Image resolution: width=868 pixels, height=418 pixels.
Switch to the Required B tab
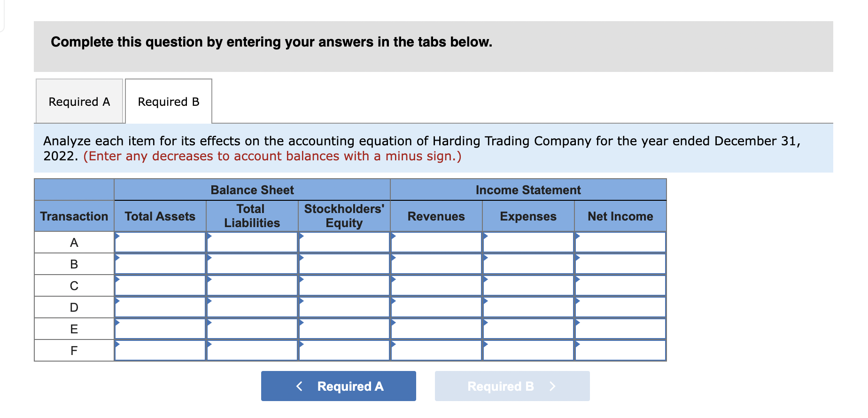click(168, 101)
